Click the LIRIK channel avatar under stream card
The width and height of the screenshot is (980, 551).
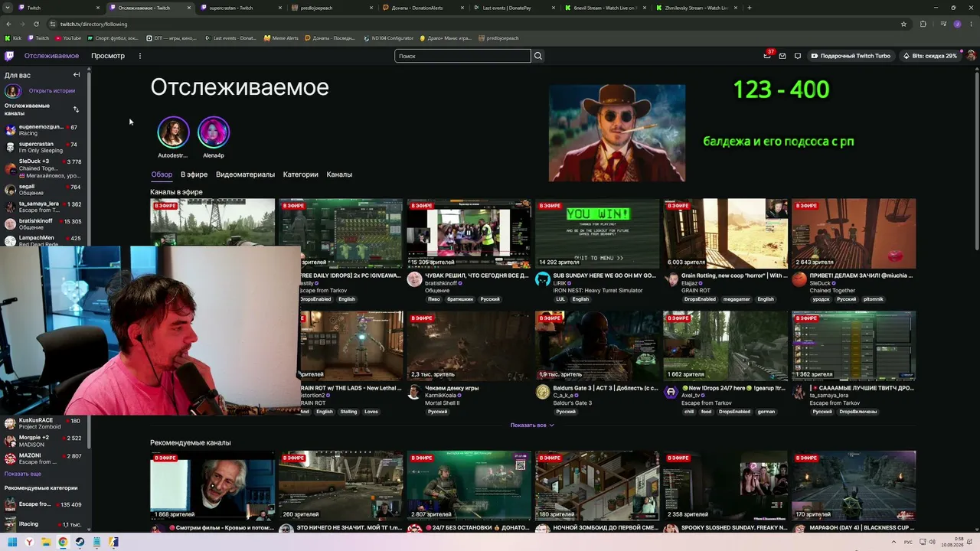point(543,279)
